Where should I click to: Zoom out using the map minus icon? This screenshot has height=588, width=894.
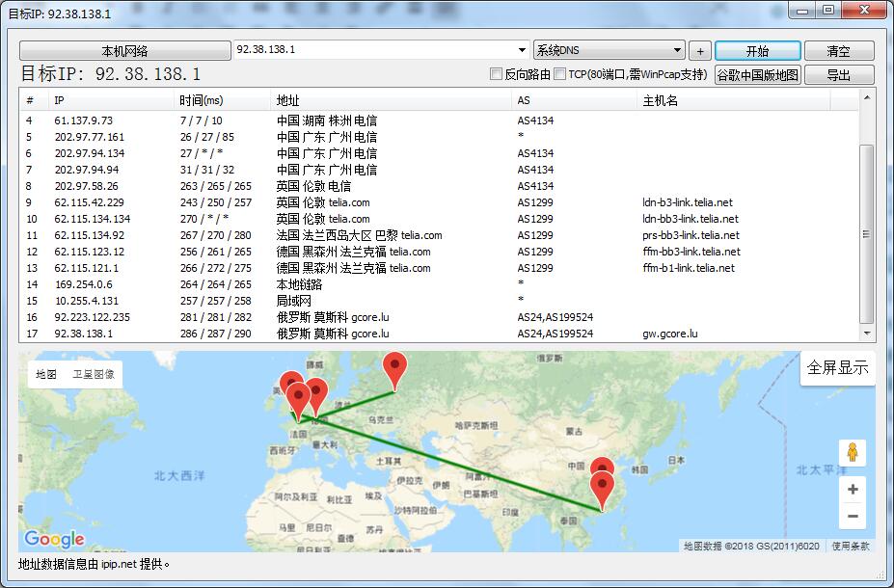(852, 516)
